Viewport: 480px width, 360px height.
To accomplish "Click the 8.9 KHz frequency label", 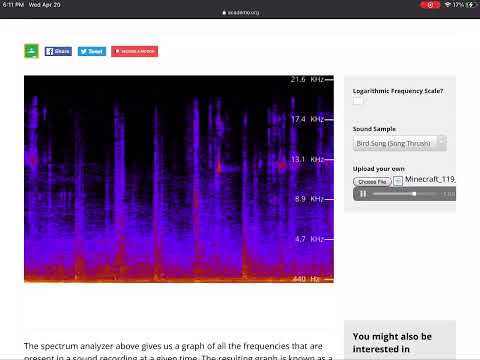I will [309, 199].
